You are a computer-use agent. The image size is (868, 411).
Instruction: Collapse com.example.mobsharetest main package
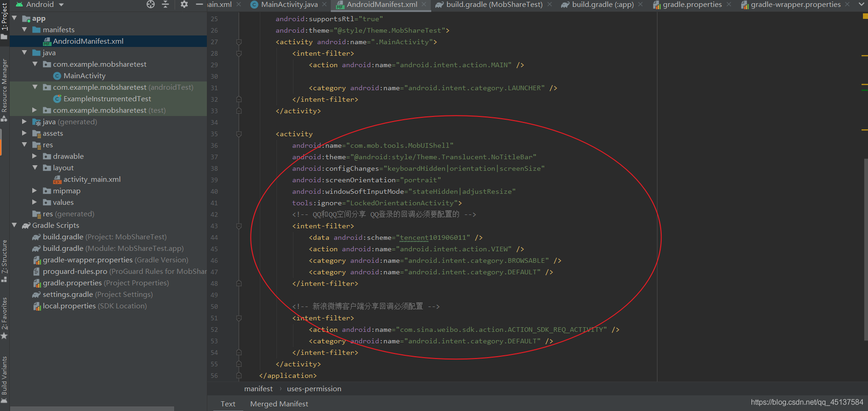coord(35,64)
